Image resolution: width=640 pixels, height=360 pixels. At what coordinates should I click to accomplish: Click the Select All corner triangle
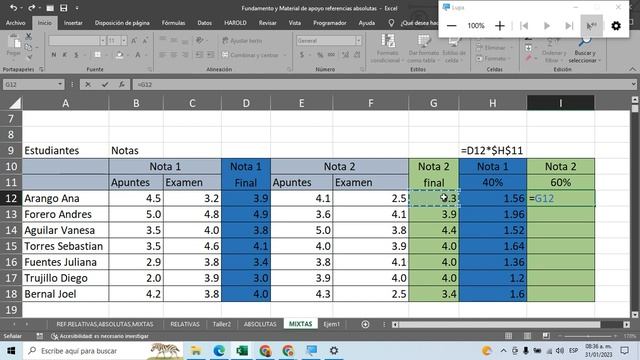pyautogui.click(x=15, y=103)
